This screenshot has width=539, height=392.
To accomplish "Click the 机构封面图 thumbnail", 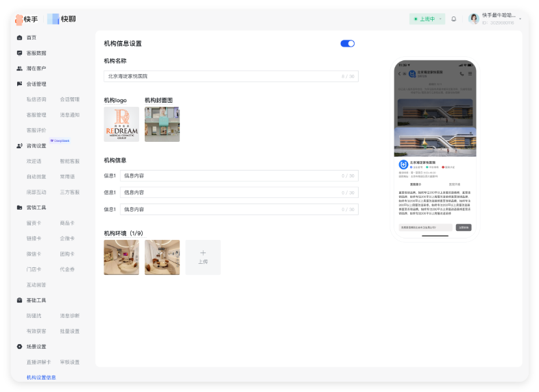I will (163, 124).
